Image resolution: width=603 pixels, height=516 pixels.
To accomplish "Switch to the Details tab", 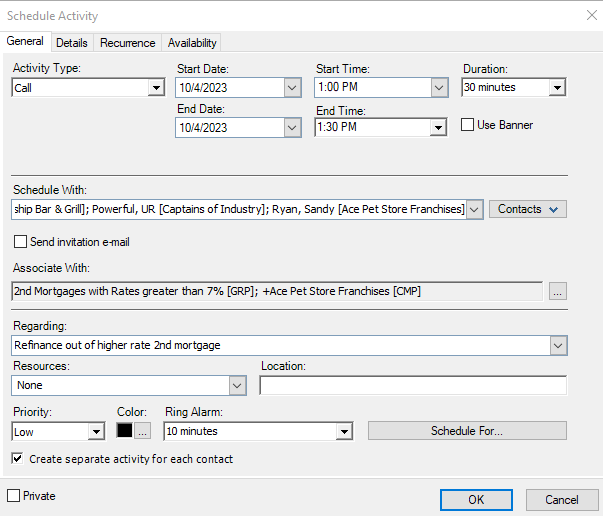I will (x=72, y=43).
